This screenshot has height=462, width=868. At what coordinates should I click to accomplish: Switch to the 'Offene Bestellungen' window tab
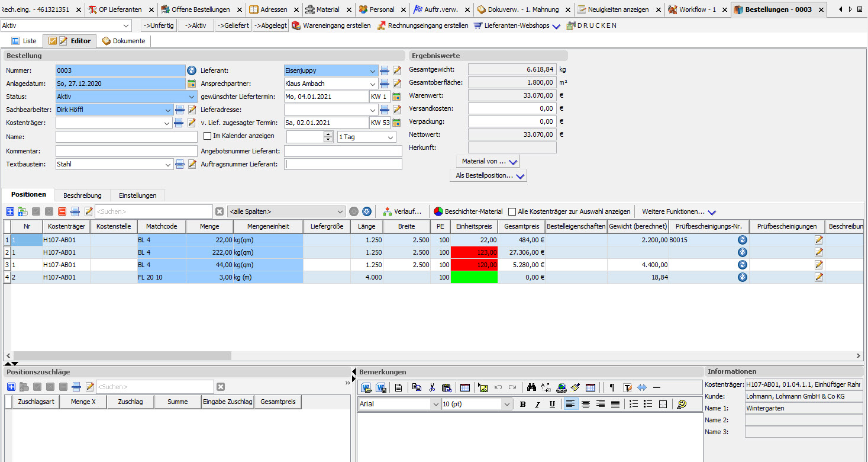(201, 9)
